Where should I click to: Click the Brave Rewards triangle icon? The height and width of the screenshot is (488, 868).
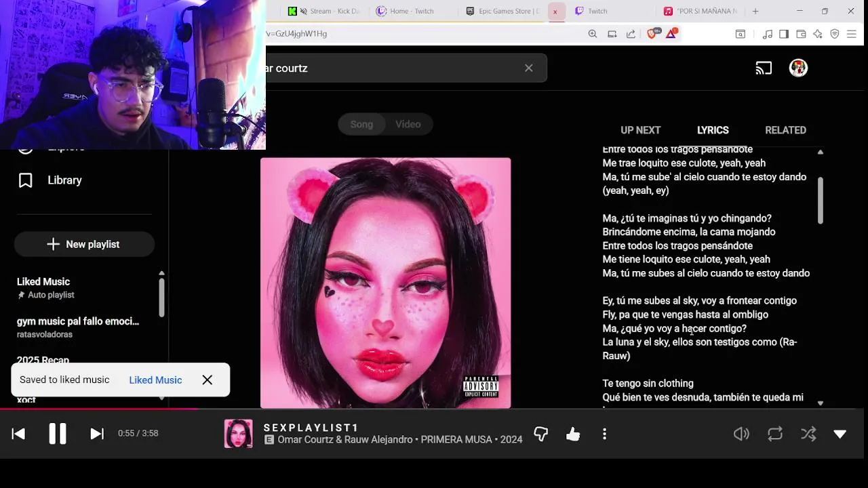[x=671, y=34]
